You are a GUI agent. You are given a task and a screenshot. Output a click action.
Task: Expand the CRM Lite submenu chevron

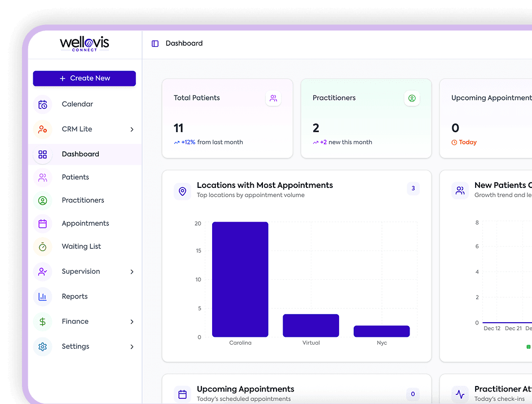click(x=132, y=129)
